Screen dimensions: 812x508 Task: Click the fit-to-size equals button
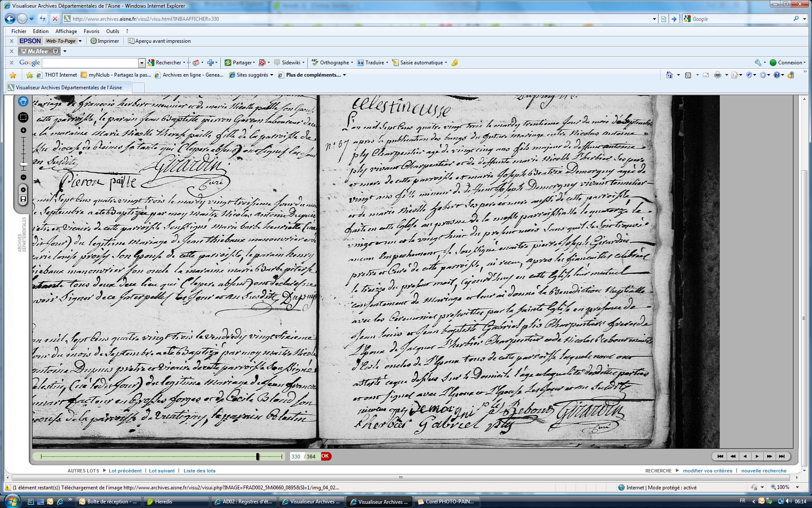click(x=23, y=190)
